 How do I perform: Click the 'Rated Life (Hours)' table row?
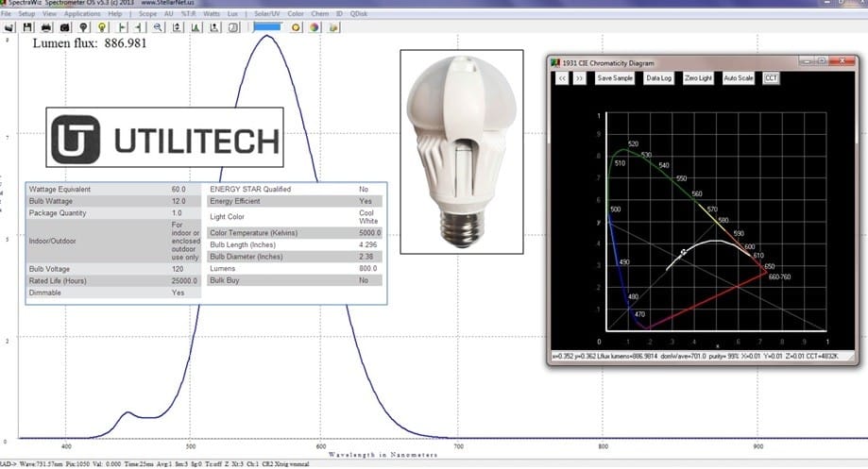pyautogui.click(x=113, y=281)
